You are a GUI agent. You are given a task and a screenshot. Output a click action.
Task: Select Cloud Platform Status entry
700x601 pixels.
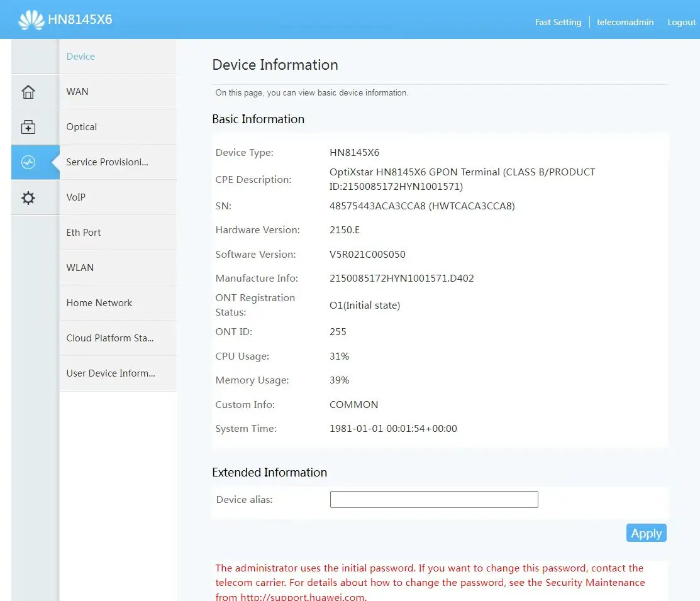pos(110,338)
